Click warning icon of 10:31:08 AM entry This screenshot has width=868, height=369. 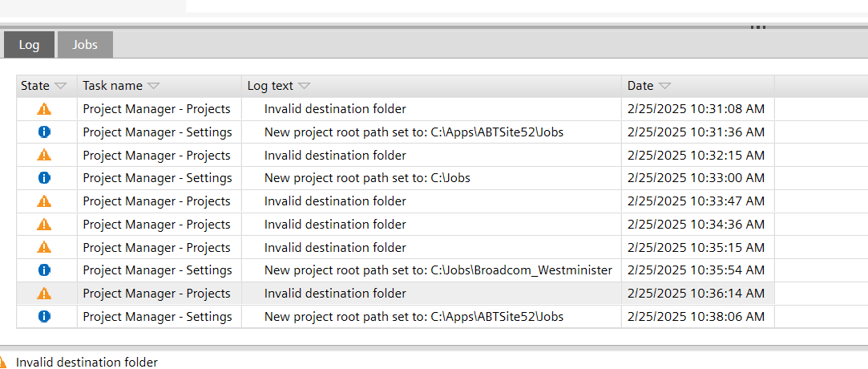pyautogui.click(x=44, y=109)
